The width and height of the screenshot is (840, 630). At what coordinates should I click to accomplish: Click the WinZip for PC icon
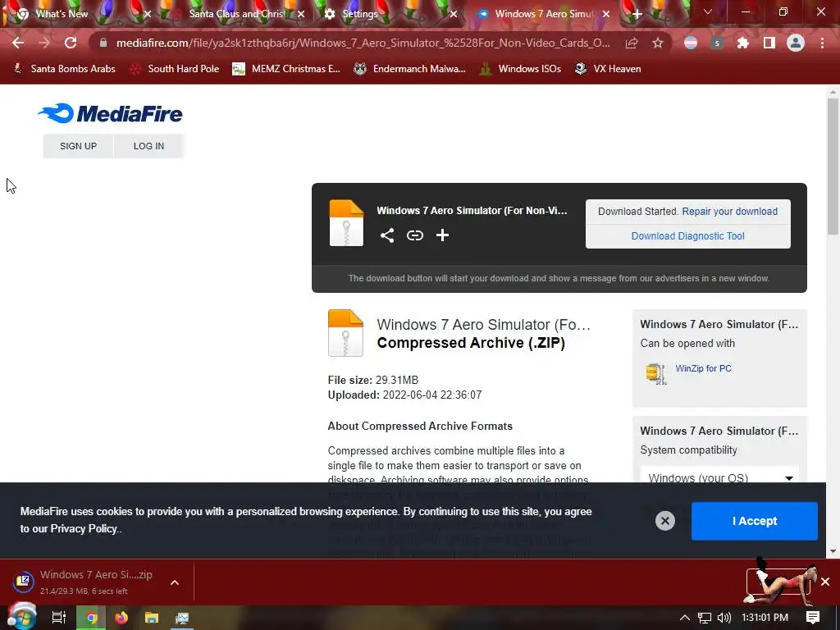(655, 373)
